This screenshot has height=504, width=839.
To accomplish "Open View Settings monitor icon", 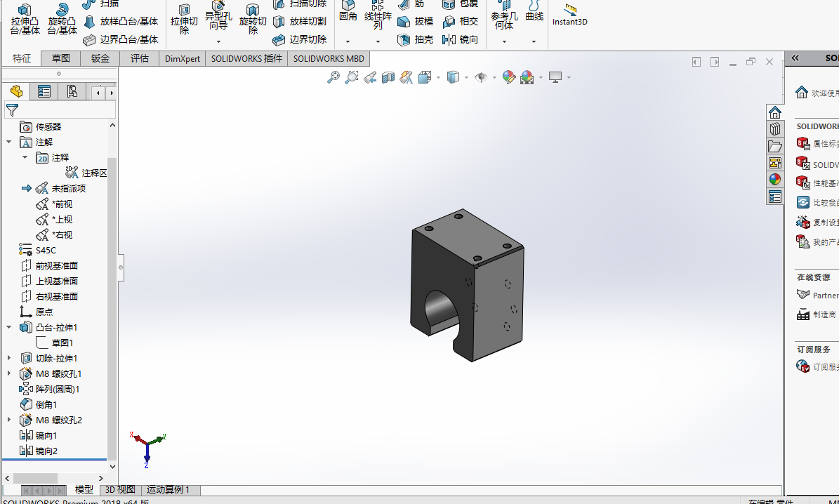I will point(555,78).
